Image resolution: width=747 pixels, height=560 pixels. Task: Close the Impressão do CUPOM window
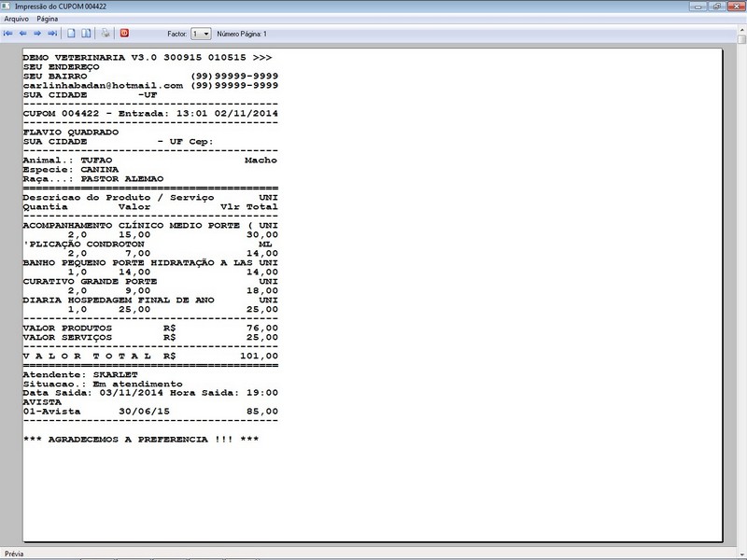tap(736, 7)
